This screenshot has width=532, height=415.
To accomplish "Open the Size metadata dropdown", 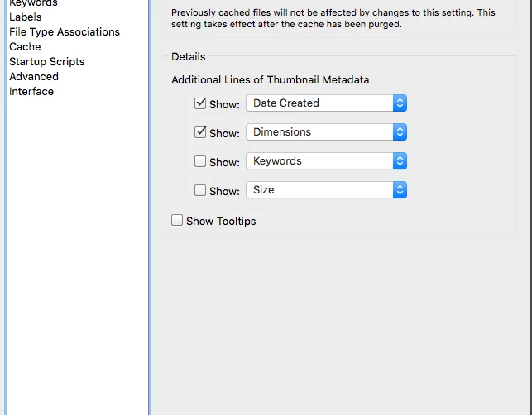I will coord(319,190).
